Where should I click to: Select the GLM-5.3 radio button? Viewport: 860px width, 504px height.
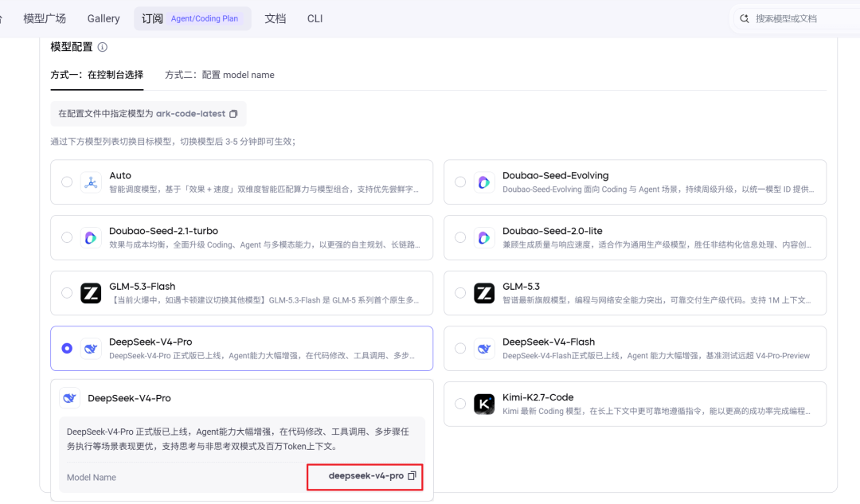(460, 293)
